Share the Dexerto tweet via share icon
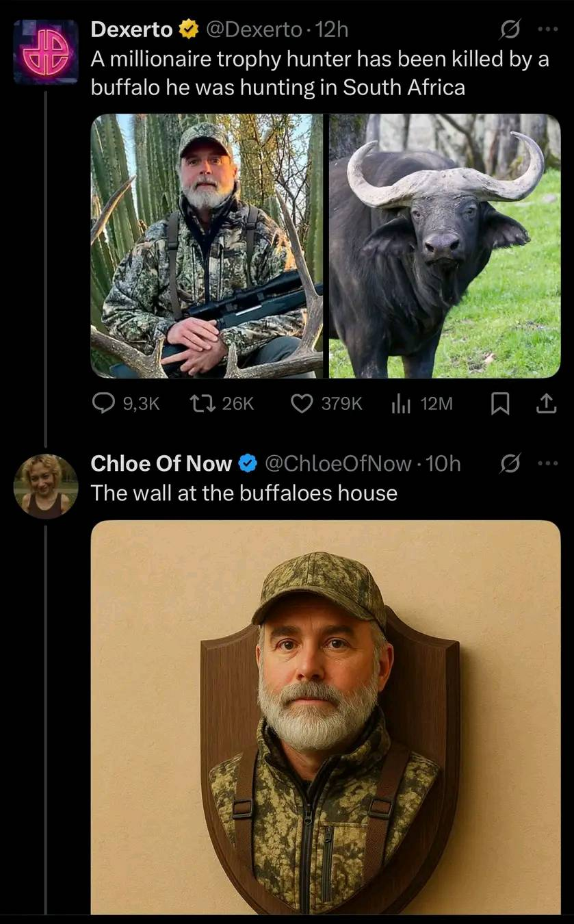The height and width of the screenshot is (924, 574). point(545,405)
